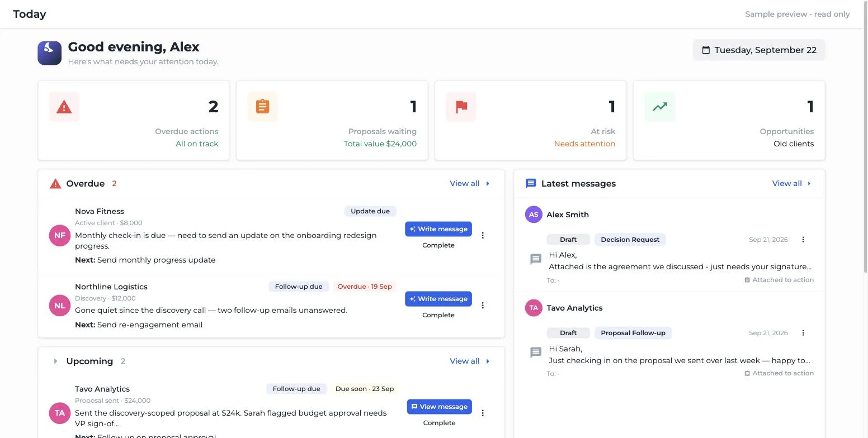Click 'Send monthly progress update' next step
The width and height of the screenshot is (868, 438).
[156, 260]
